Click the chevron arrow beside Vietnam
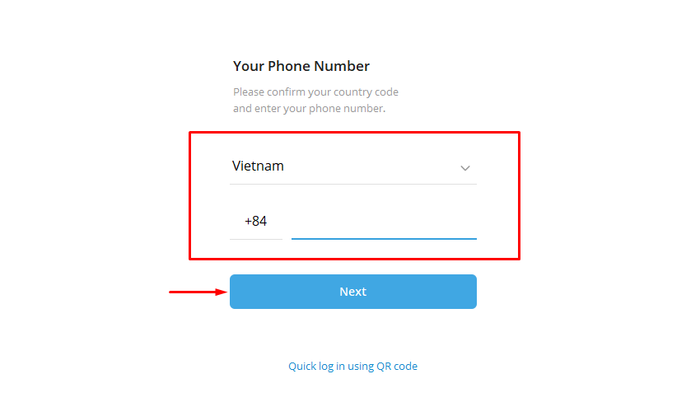 click(x=465, y=168)
